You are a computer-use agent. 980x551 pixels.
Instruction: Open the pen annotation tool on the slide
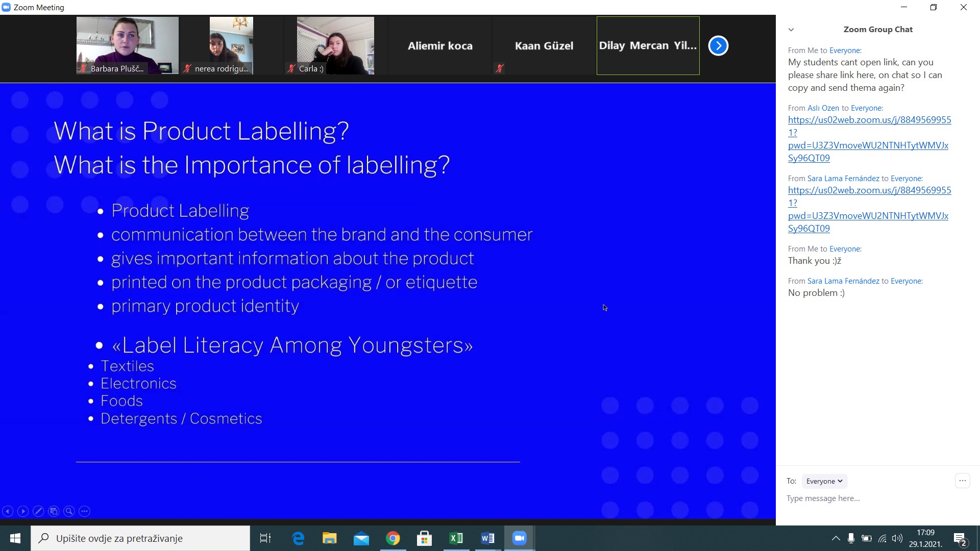[38, 511]
